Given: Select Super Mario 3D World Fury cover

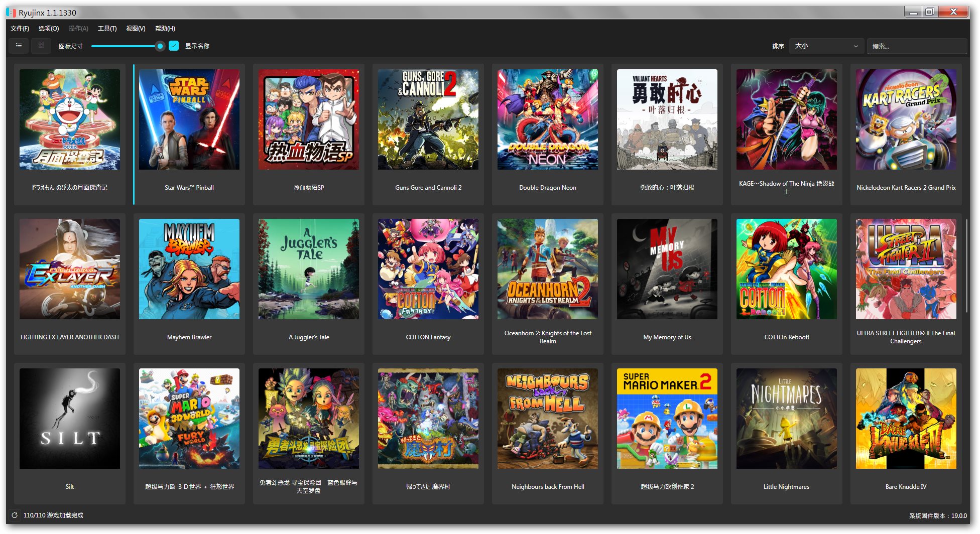Looking at the screenshot, I should [x=189, y=419].
